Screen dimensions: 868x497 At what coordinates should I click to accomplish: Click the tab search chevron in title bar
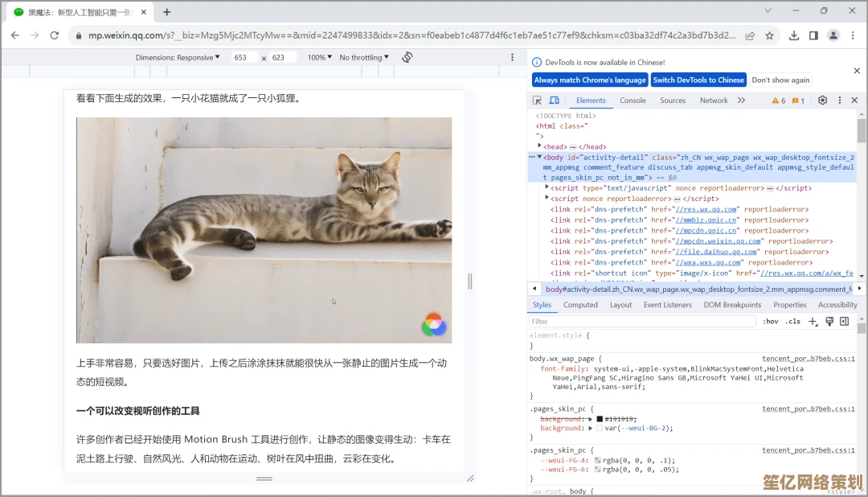coord(768,10)
